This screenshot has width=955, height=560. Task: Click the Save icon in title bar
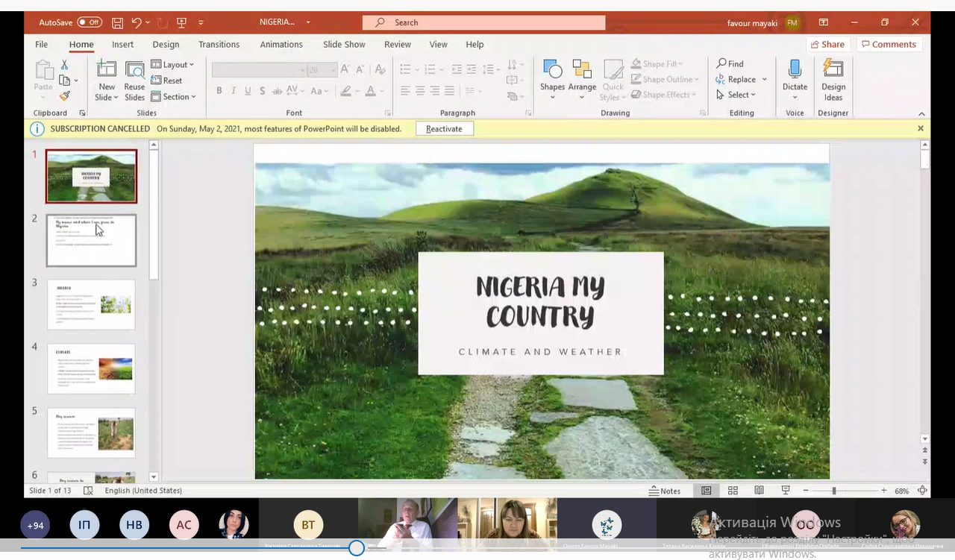click(x=117, y=22)
